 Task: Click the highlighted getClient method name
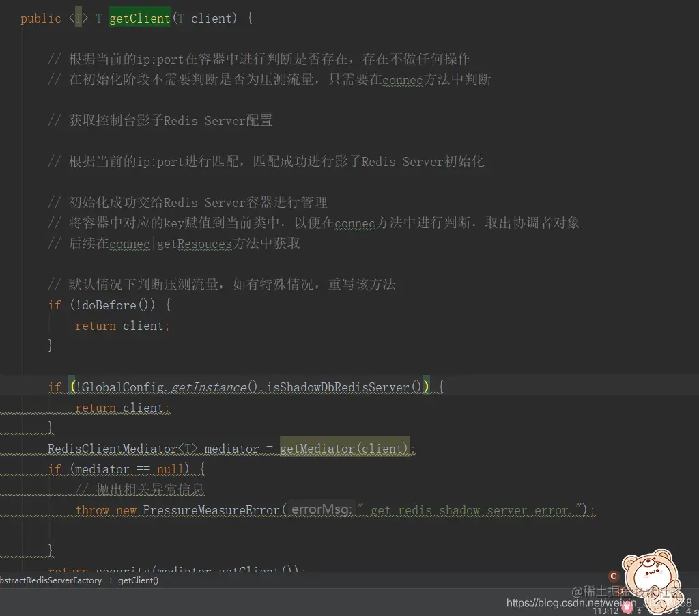click(139, 18)
